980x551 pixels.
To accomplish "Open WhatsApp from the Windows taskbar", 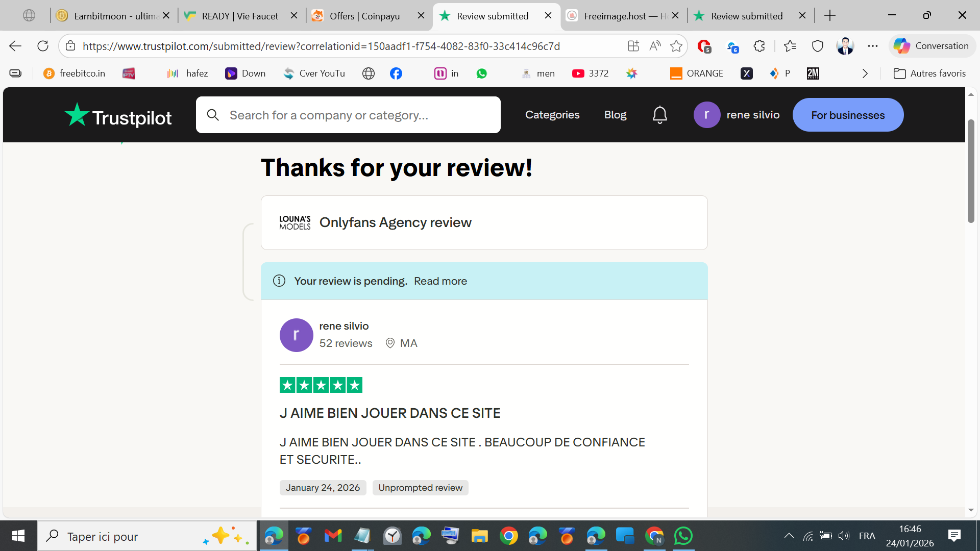I will pyautogui.click(x=683, y=536).
